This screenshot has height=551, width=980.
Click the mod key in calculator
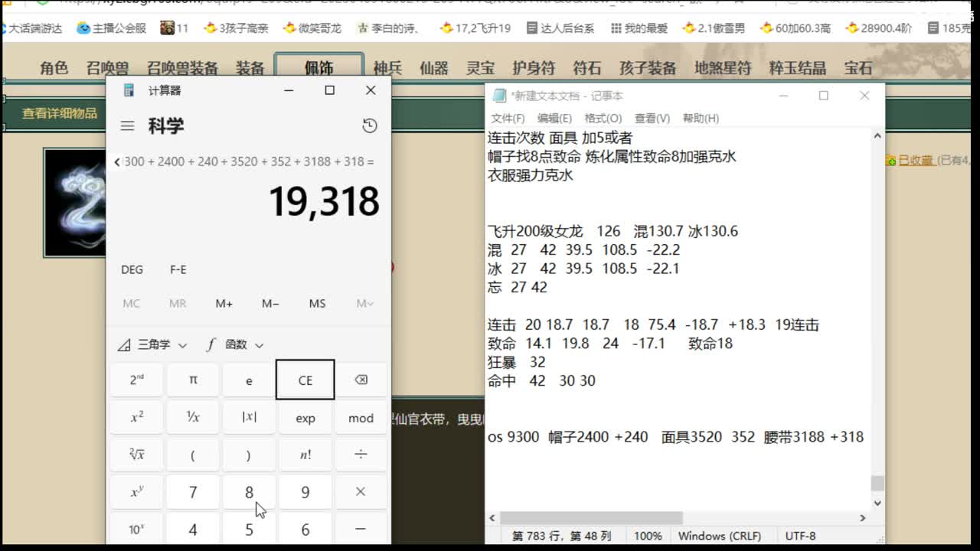coord(361,418)
